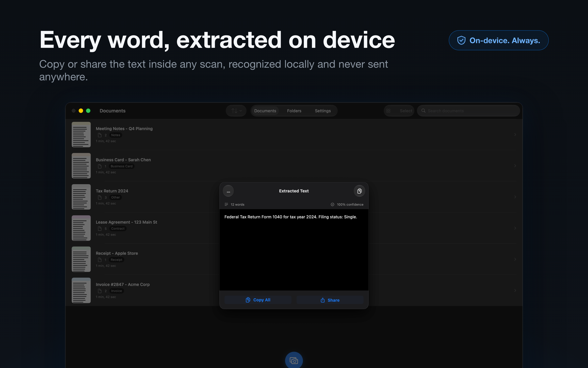Click the yellow minimize window button
The image size is (588, 368).
pos(81,111)
